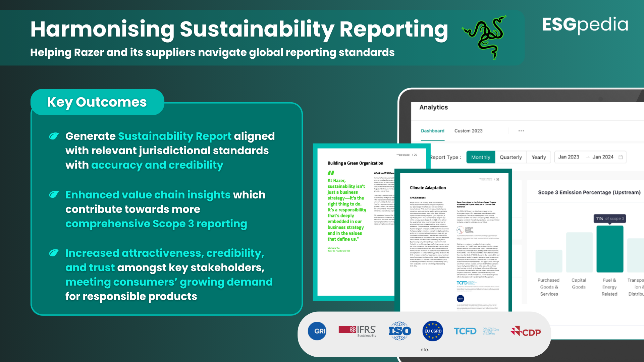This screenshot has height=362, width=644.
Task: Click the 'Scope 3 Emission Percentage (Upstream)' title
Action: (589, 192)
